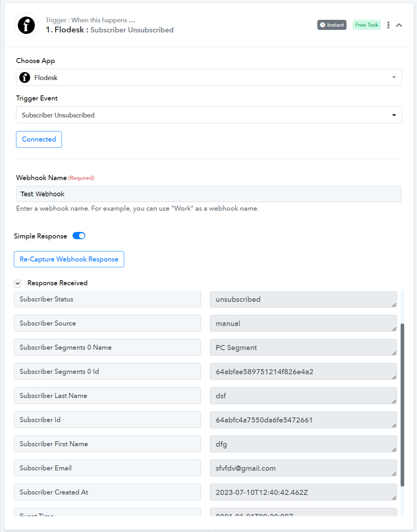
Task: Click the Webhook Name input field
Action: (209, 194)
